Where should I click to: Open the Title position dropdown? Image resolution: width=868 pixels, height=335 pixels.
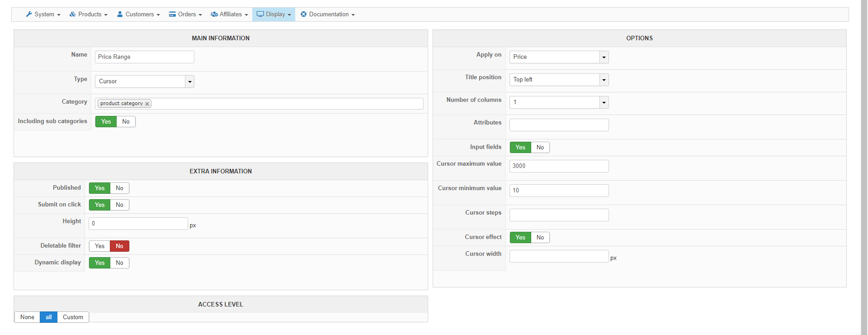(604, 80)
